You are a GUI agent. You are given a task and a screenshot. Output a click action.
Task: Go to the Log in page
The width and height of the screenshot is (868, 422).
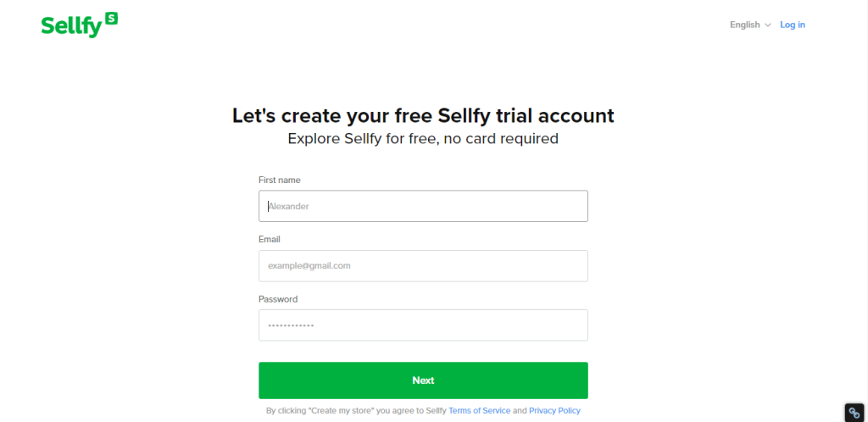click(793, 25)
